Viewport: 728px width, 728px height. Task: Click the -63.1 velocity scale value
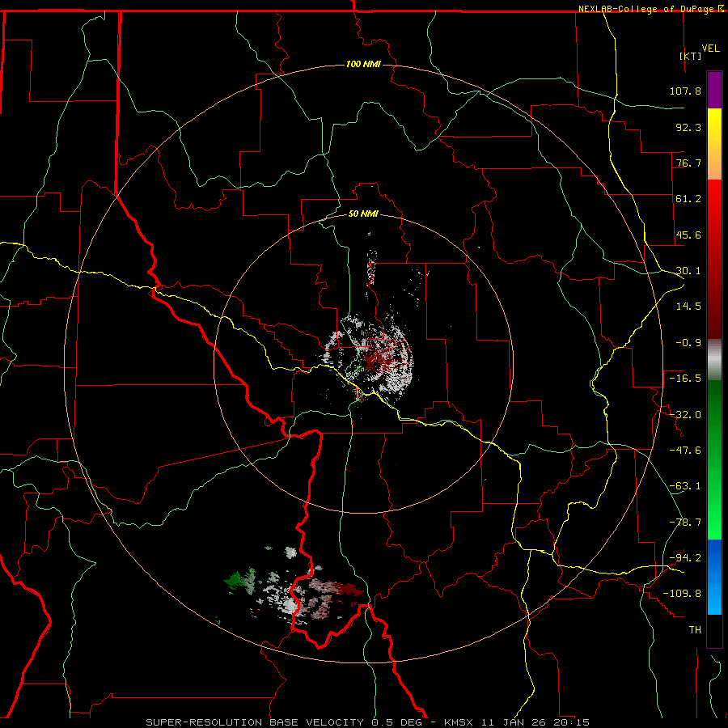click(685, 486)
